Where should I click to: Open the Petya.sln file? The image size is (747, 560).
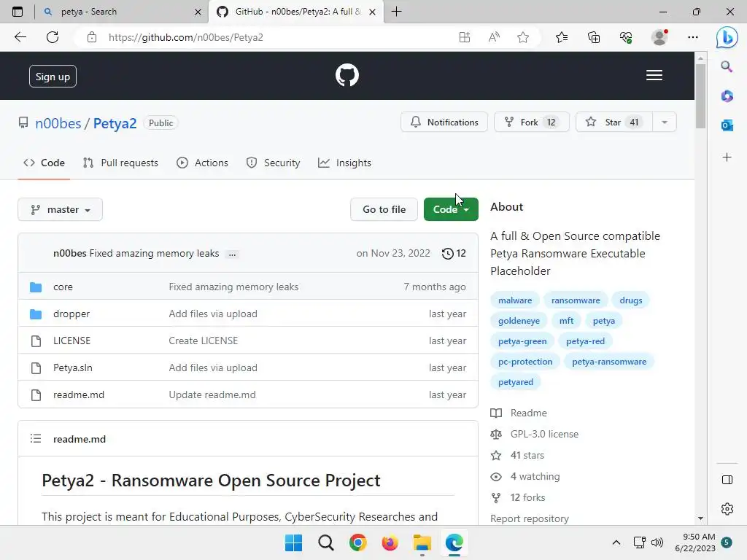73,367
